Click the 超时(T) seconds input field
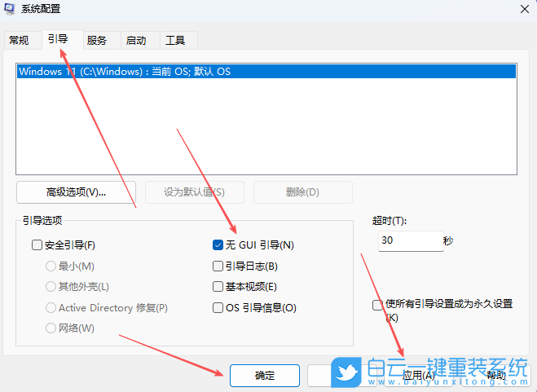This screenshot has width=537, height=392. pyautogui.click(x=411, y=241)
